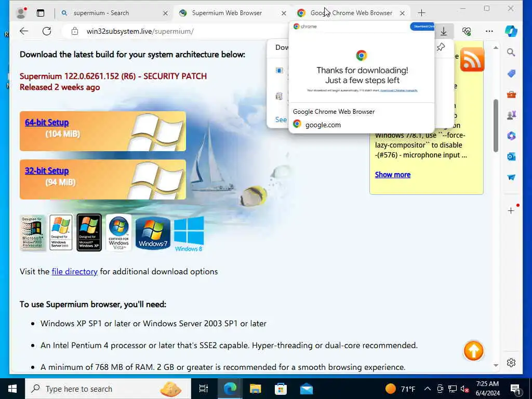Viewport: 532px width, 399px height.
Task: Open Task View in the taskbar
Action: (203, 389)
